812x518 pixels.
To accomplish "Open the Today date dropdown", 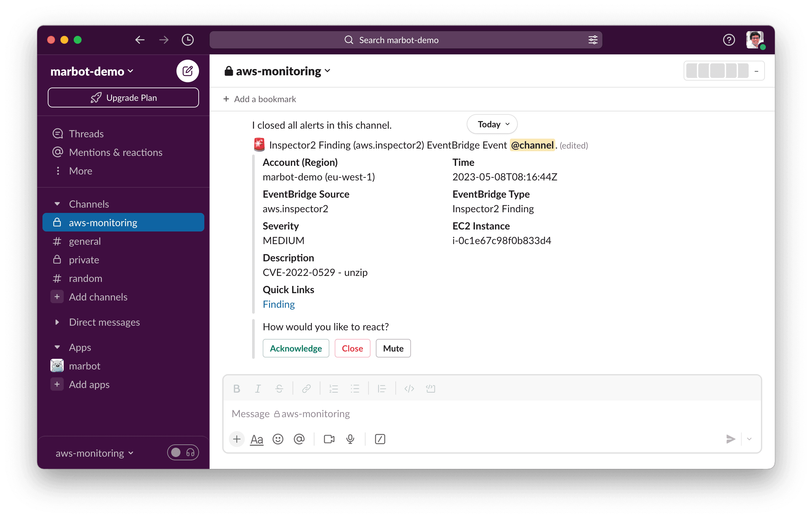I will 492,124.
